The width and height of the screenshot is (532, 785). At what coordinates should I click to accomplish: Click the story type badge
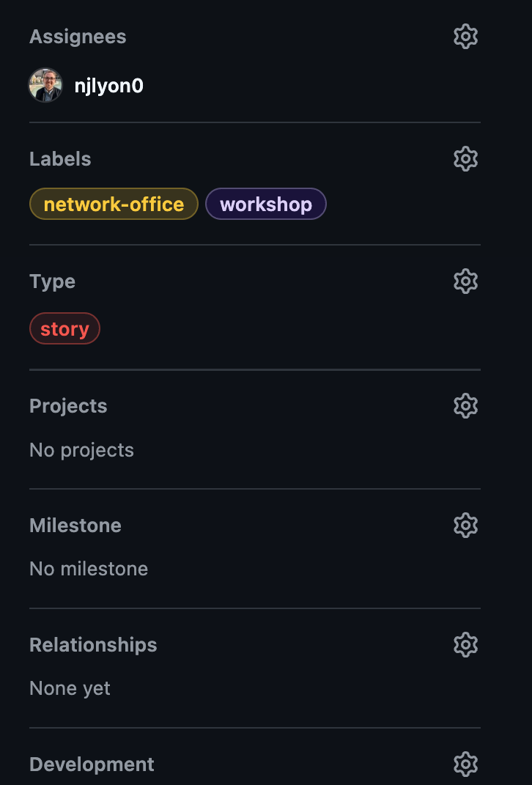point(64,328)
